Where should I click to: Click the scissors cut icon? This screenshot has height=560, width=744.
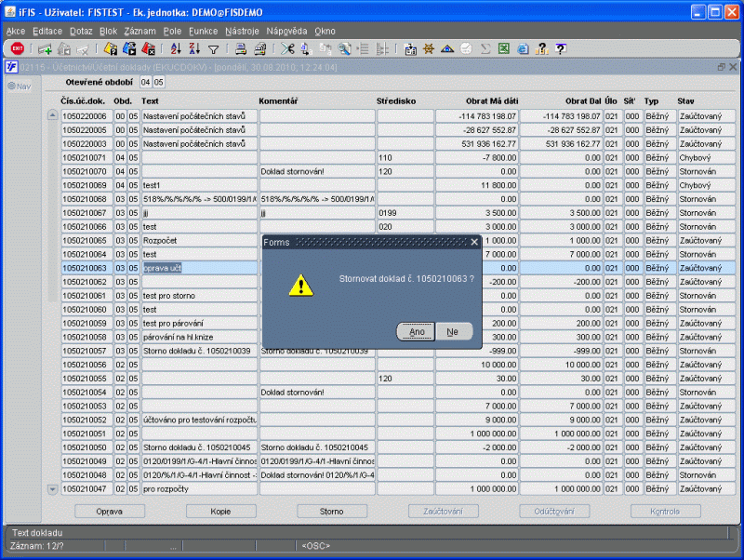coord(288,48)
